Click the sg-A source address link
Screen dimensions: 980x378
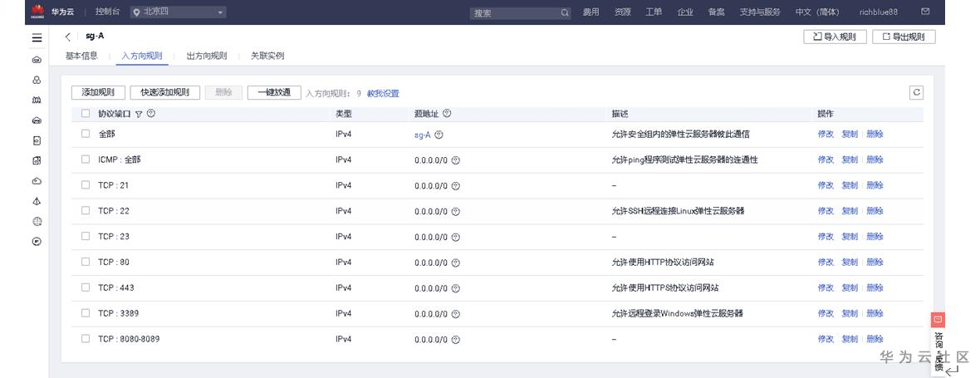423,135
